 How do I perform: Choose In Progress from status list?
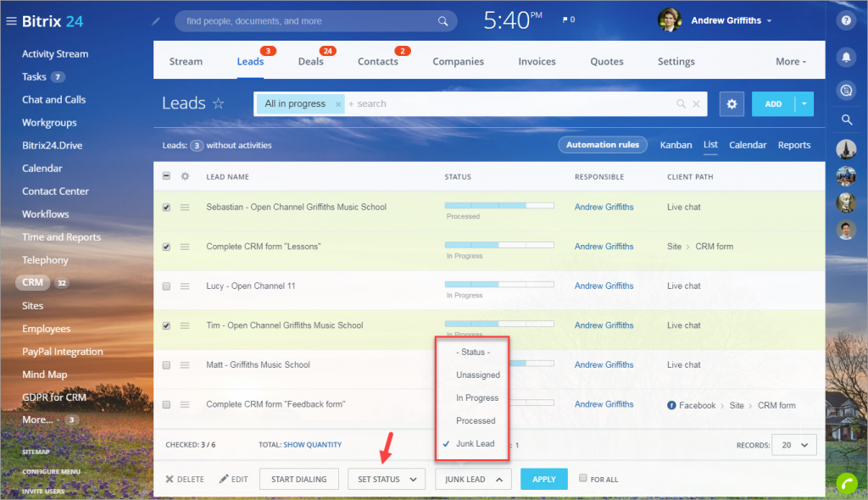click(477, 397)
